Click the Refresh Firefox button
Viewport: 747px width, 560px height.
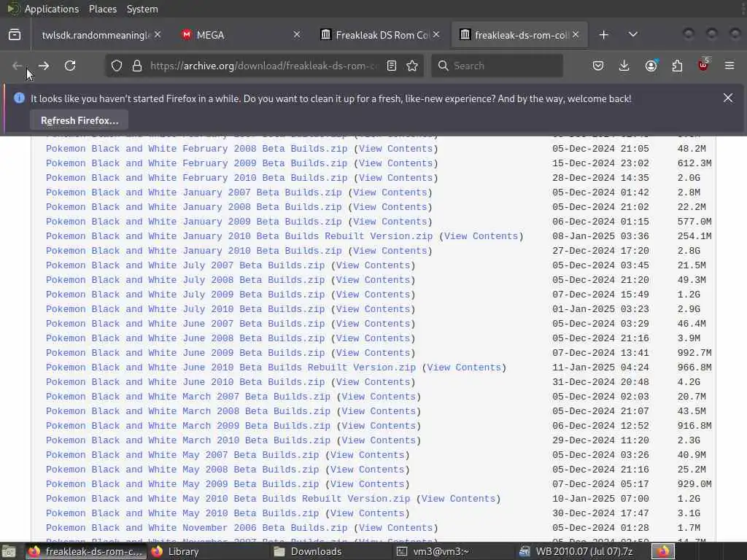coord(79,120)
